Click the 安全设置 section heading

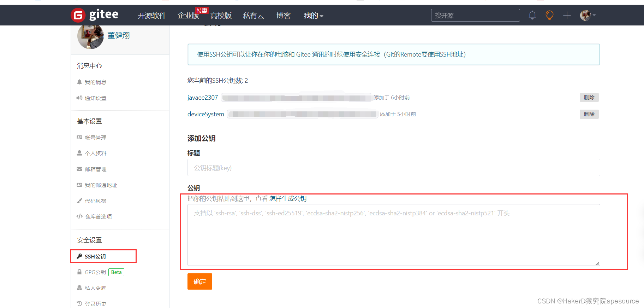click(x=89, y=240)
